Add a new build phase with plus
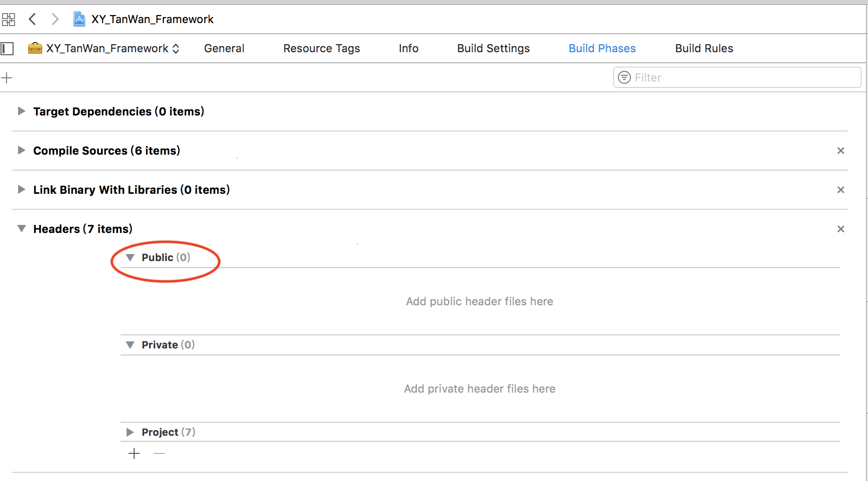 [7, 78]
